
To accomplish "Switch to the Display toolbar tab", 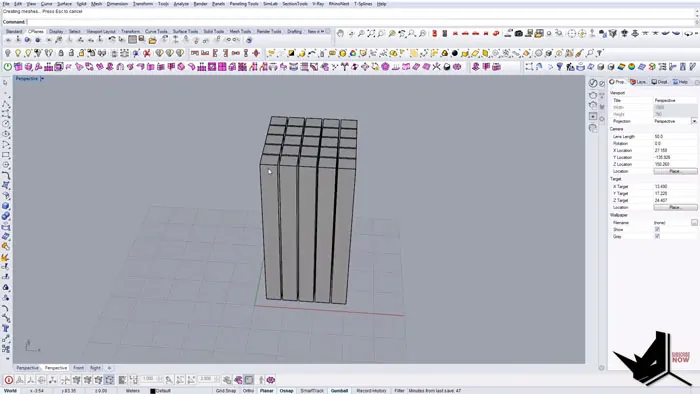I will 56,32.
